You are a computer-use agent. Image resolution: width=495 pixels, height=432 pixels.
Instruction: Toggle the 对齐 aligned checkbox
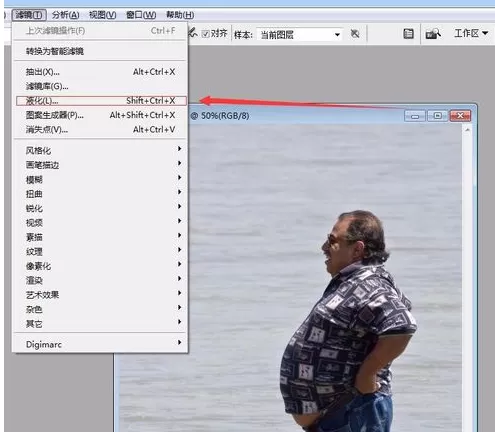(206, 34)
